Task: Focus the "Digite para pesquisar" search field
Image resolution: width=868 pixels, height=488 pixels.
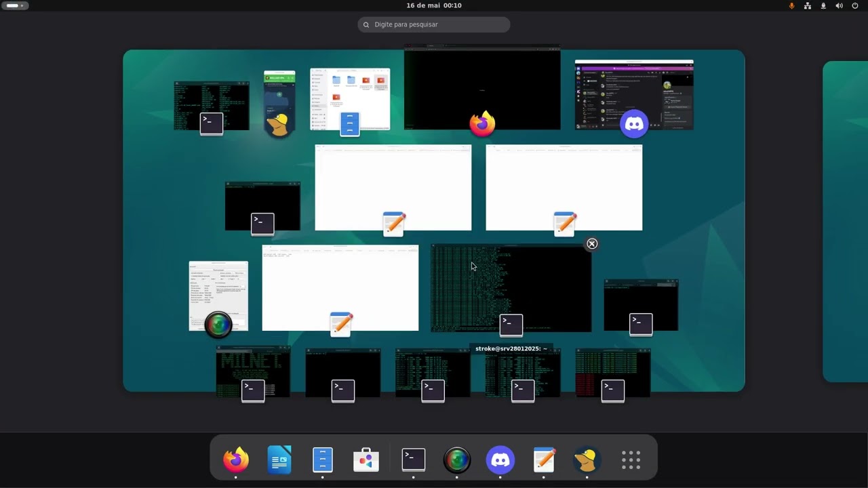Action: point(434,24)
